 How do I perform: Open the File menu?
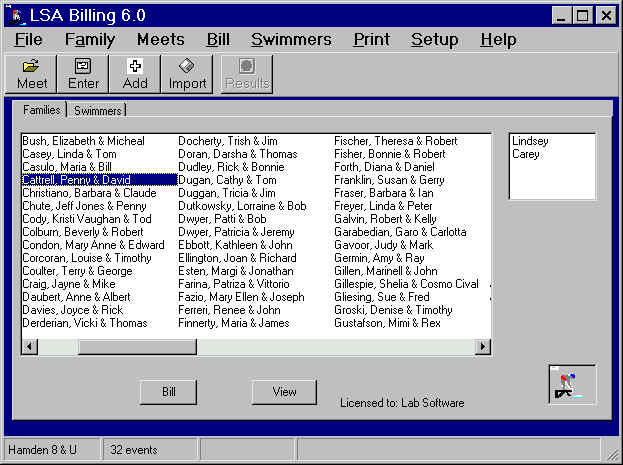29,40
